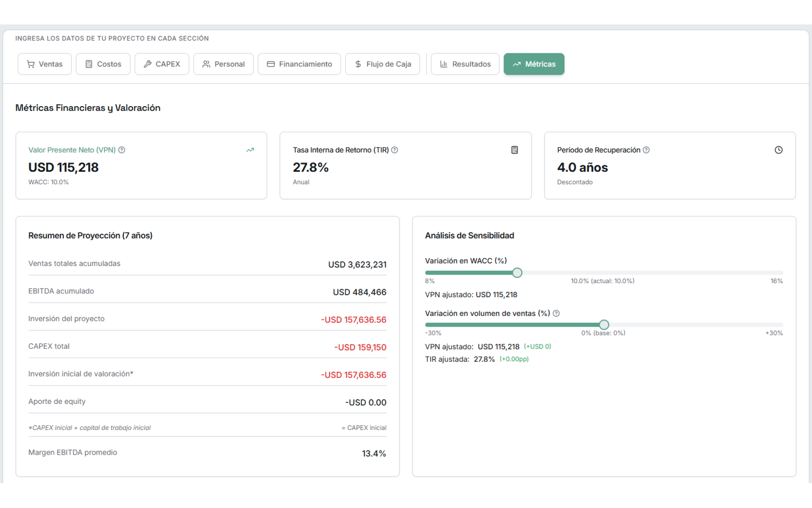Switch to the Costos tab
This screenshot has height=508, width=812.
coord(103,64)
